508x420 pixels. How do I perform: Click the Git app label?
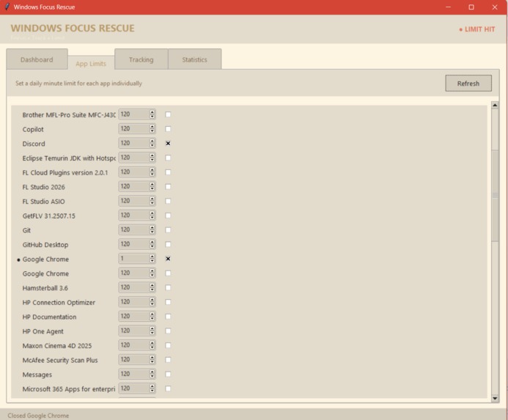26,230
